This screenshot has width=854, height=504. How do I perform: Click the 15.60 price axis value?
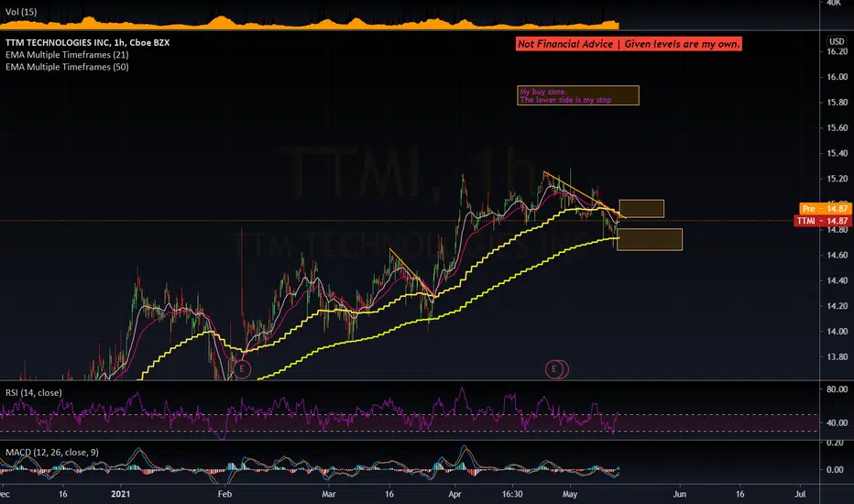coord(837,128)
